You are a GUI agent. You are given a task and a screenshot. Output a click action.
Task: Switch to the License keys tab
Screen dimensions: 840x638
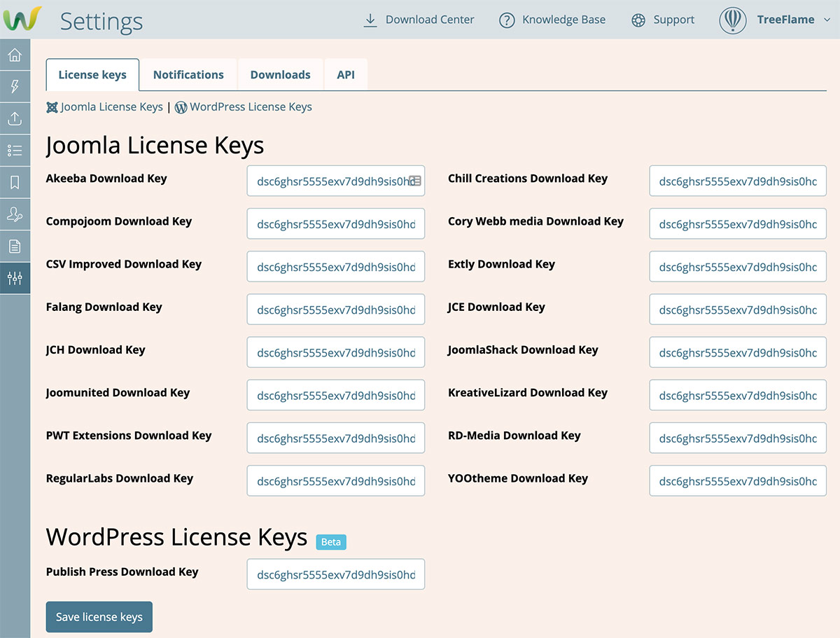[x=92, y=75]
